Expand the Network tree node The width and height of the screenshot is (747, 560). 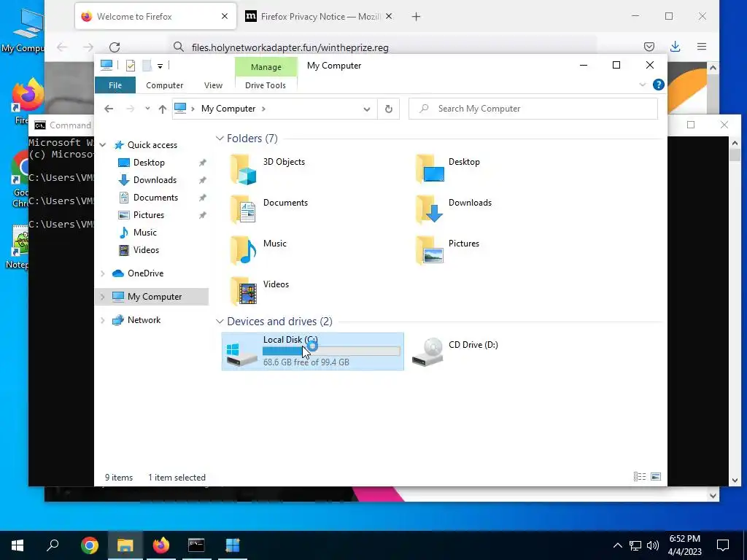pos(102,320)
